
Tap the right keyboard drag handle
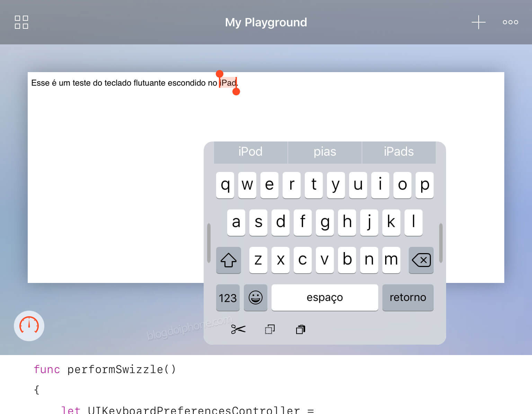click(441, 243)
